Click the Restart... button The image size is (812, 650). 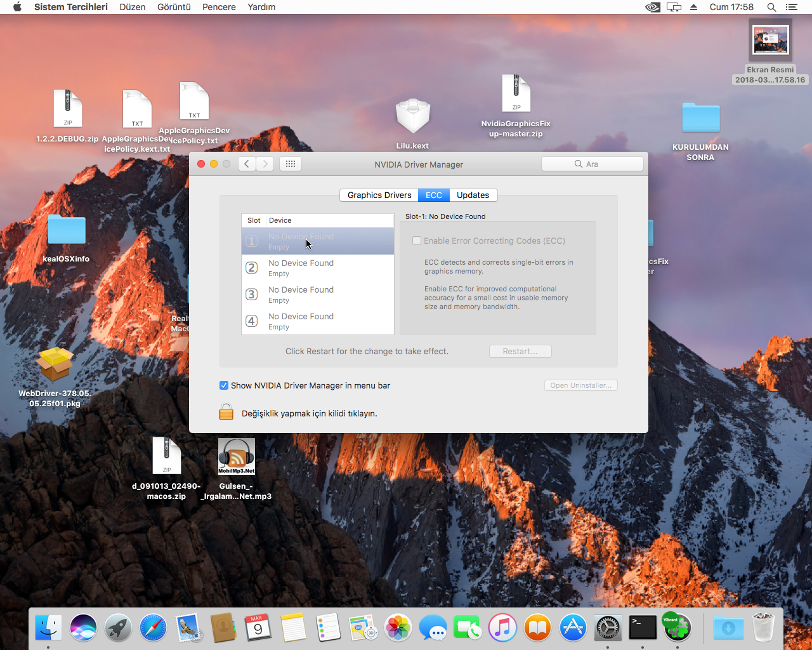520,351
